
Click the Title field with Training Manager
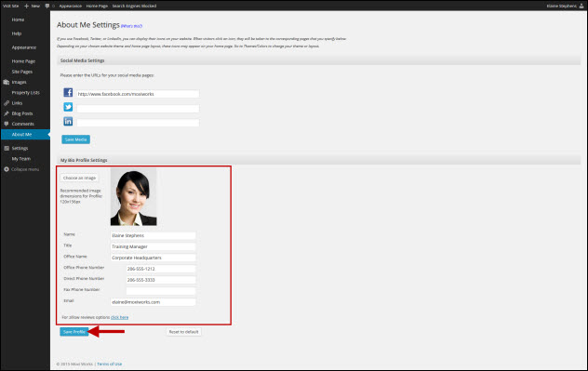pyautogui.click(x=153, y=246)
